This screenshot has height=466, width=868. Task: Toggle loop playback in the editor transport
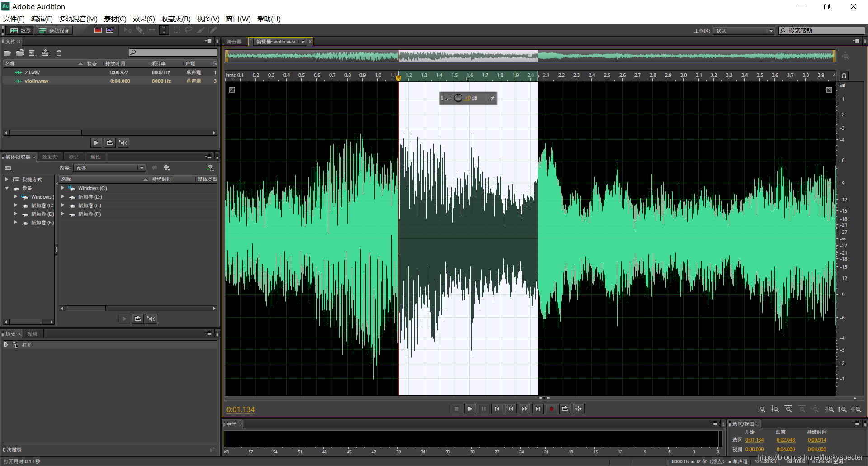pyautogui.click(x=565, y=409)
